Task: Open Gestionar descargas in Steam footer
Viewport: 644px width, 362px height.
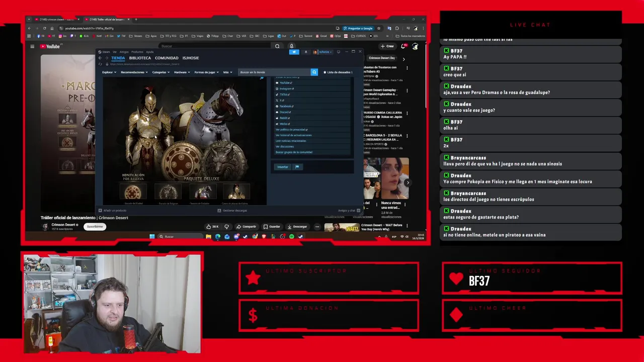Action: pyautogui.click(x=231, y=211)
